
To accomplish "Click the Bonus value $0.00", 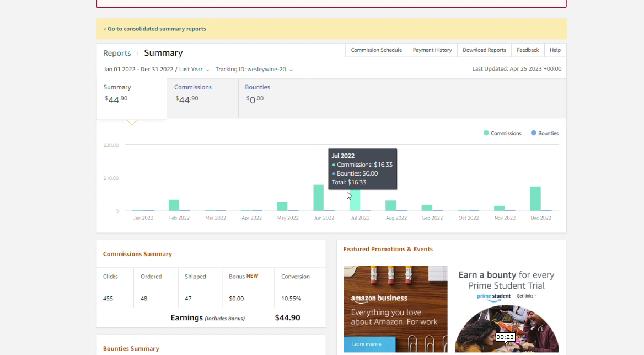I will click(x=236, y=299).
